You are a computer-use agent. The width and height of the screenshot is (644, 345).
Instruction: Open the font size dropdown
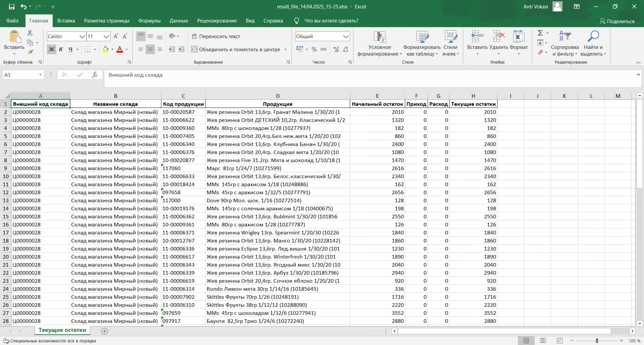[x=106, y=37]
